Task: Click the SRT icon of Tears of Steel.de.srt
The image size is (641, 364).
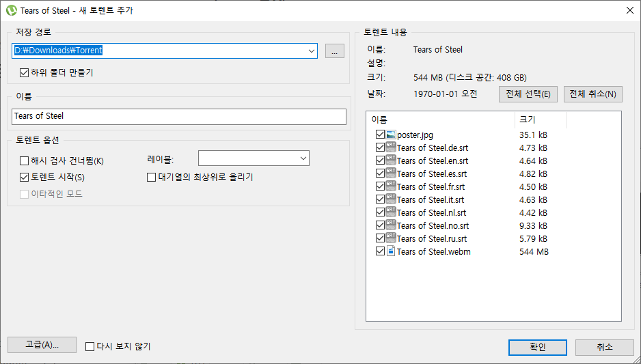Action: click(391, 148)
